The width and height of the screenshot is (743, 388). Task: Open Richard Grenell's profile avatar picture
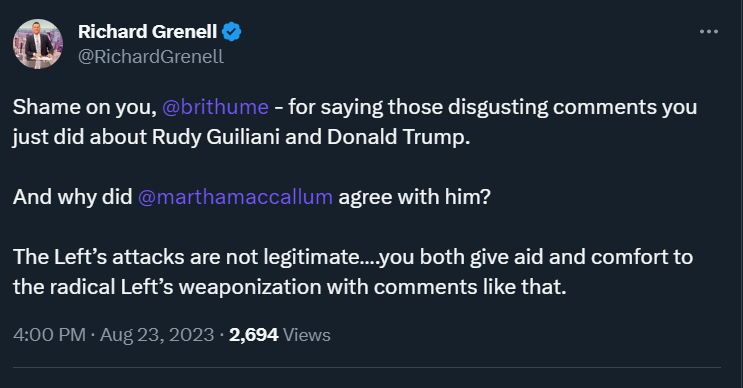click(38, 44)
